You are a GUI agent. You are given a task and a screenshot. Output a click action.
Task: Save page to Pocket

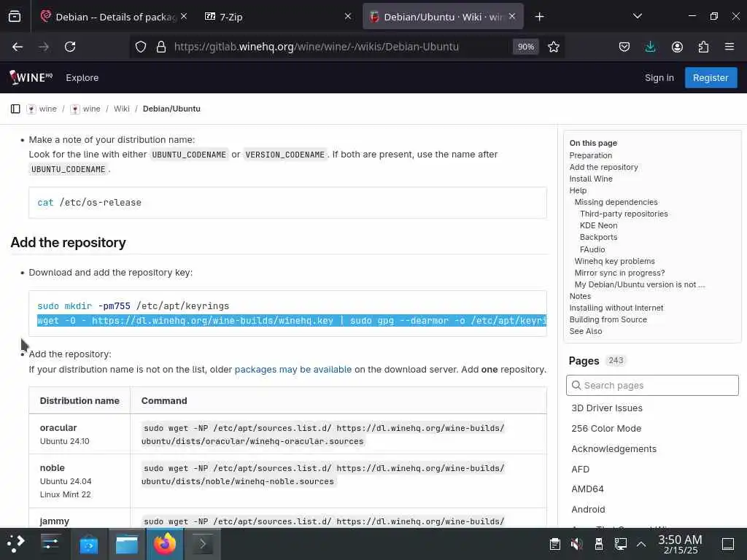click(624, 47)
